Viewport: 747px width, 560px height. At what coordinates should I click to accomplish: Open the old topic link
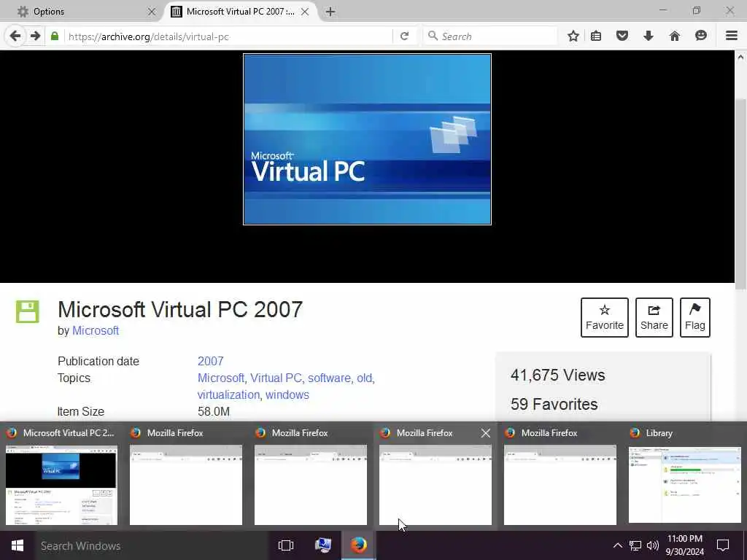pyautogui.click(x=365, y=378)
